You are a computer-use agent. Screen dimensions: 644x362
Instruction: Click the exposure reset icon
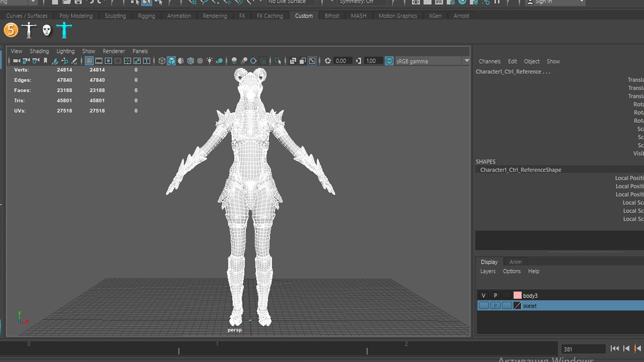(x=328, y=61)
